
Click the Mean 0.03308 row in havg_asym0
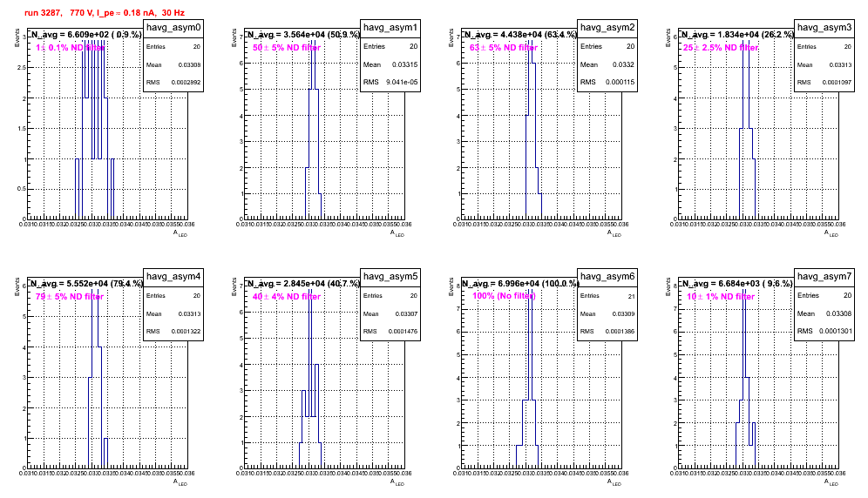tap(173, 64)
